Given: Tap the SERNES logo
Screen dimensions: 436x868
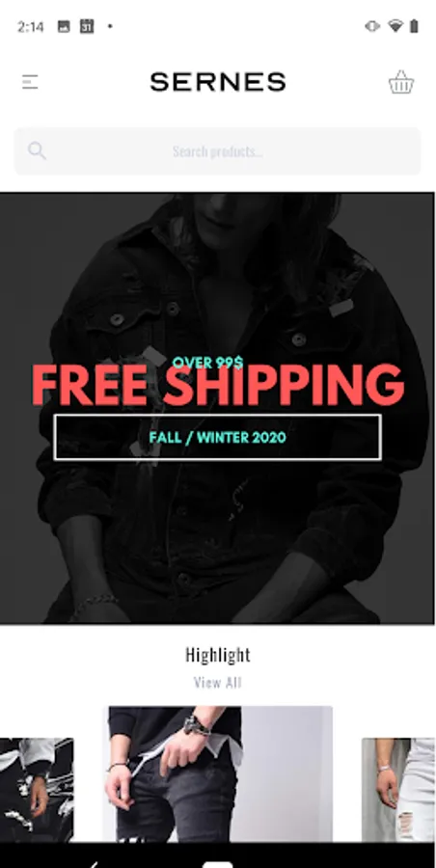Looking at the screenshot, I should tap(218, 82).
